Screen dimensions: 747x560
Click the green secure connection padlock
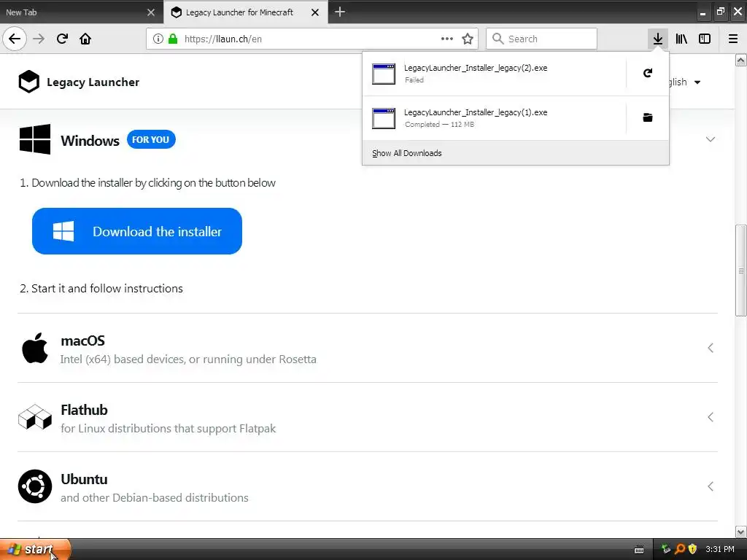(173, 39)
